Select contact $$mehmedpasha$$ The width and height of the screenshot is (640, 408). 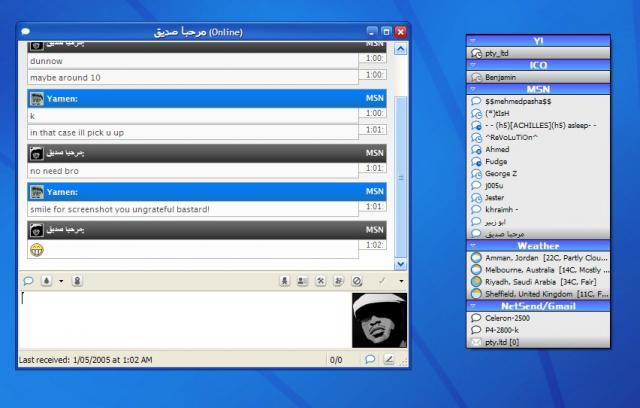[x=538, y=101]
